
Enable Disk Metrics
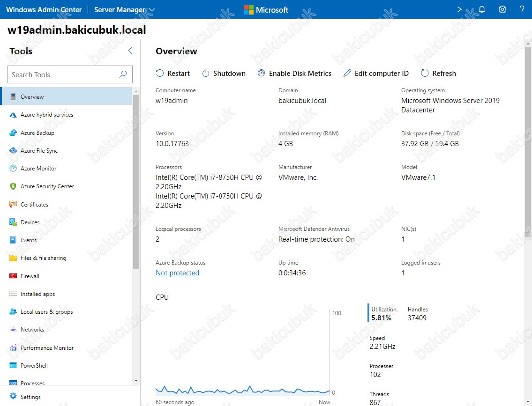coord(294,73)
